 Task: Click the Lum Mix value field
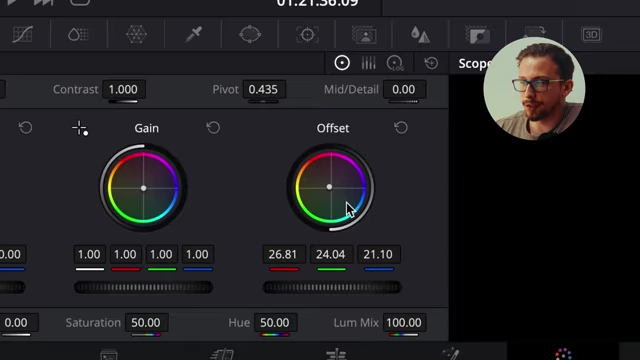[x=404, y=322]
